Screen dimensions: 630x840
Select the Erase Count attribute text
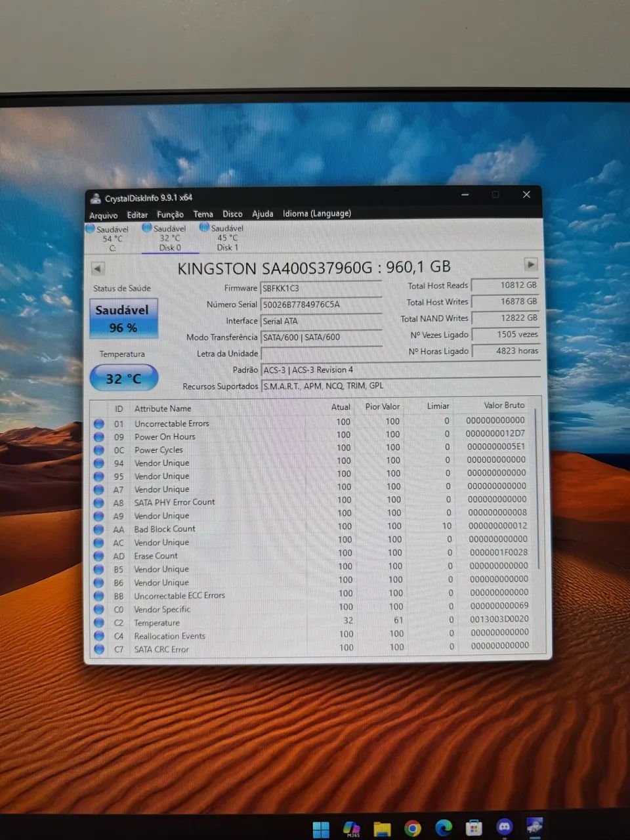[x=156, y=556]
